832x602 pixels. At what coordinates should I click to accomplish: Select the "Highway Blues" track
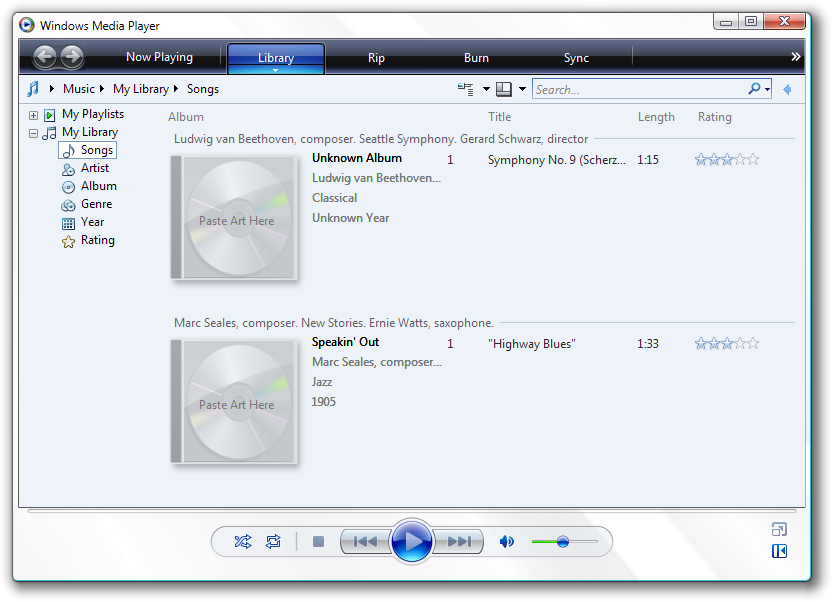(532, 344)
